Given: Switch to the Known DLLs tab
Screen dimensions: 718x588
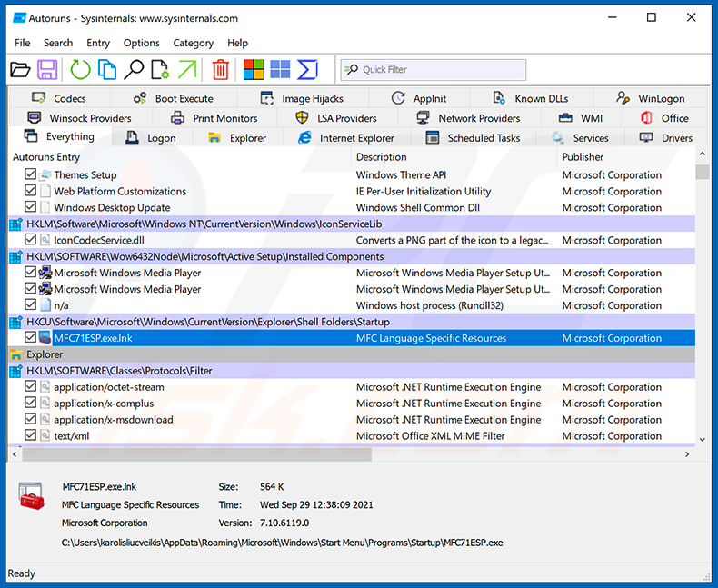Looking at the screenshot, I should point(532,98).
